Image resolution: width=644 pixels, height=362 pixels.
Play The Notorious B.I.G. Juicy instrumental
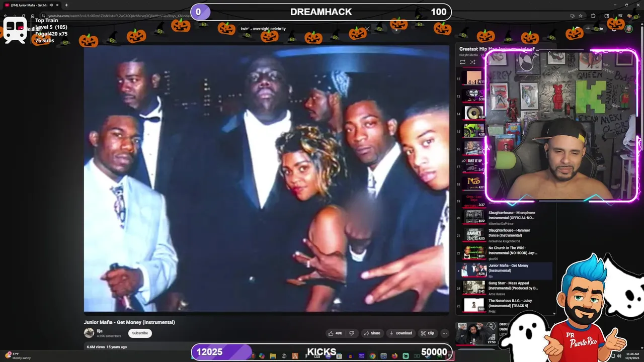505,305
